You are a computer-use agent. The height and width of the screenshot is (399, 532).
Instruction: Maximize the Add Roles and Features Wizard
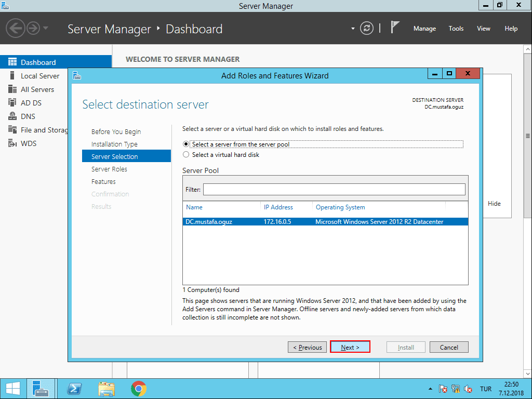click(x=449, y=73)
